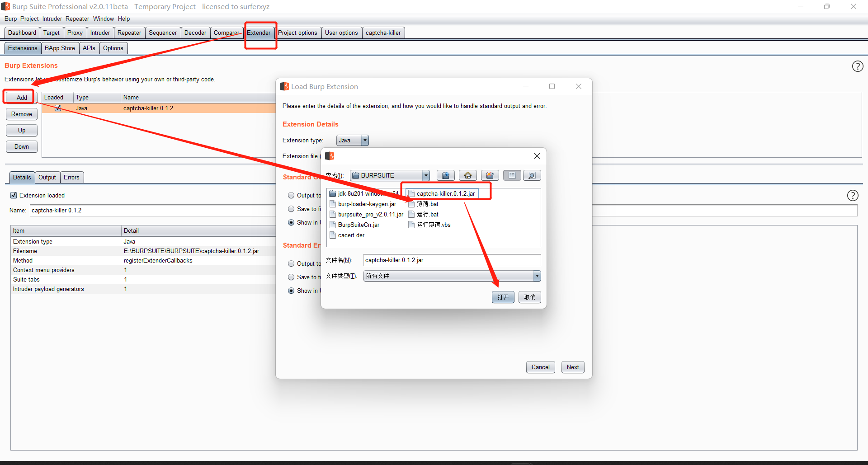
Task: Show the extension Errors tab
Action: coord(71,177)
